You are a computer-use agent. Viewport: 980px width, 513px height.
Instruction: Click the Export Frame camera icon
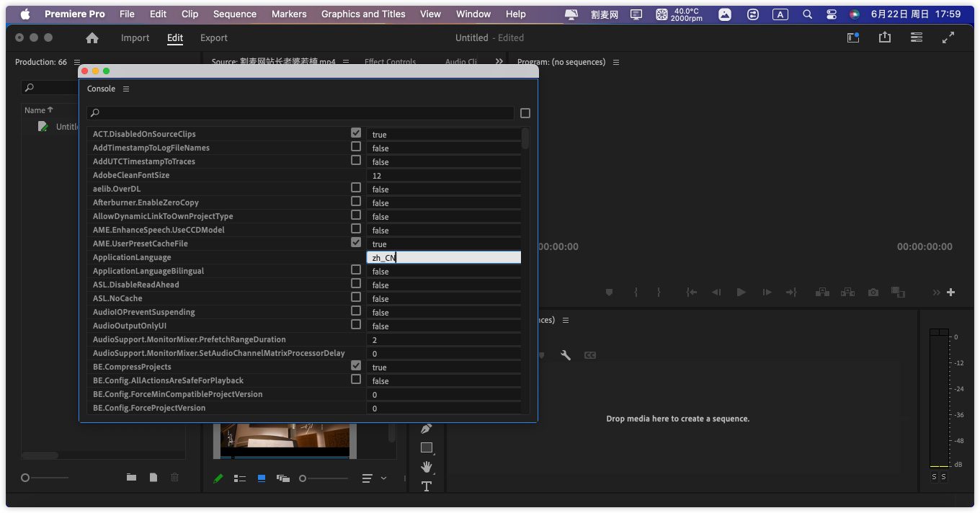(873, 292)
